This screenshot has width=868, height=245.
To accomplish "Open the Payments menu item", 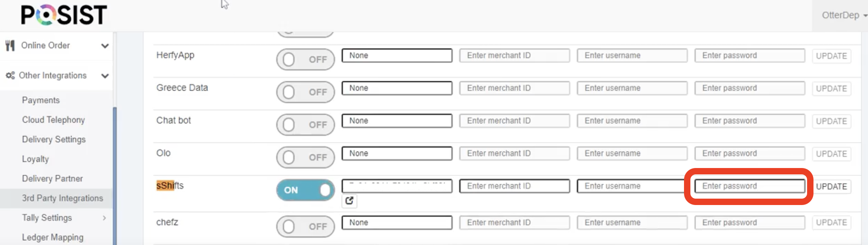I will coord(41,100).
